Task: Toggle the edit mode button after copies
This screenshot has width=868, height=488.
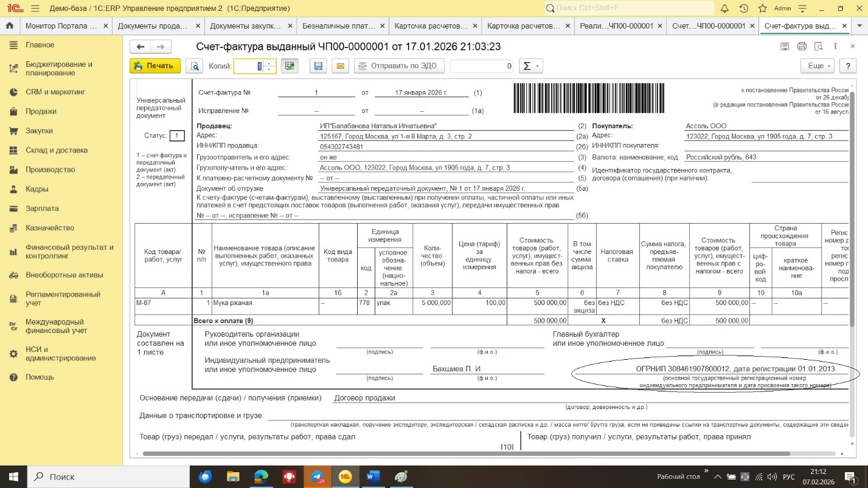Action: [x=290, y=66]
